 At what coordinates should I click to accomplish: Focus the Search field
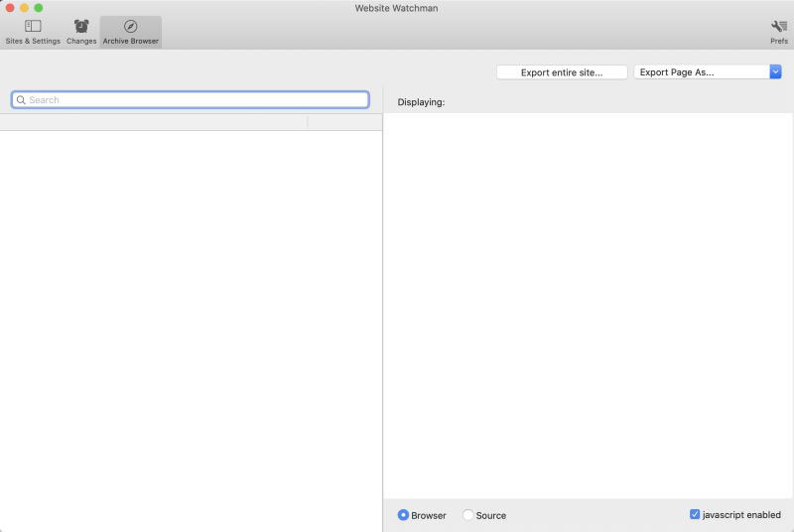click(190, 100)
